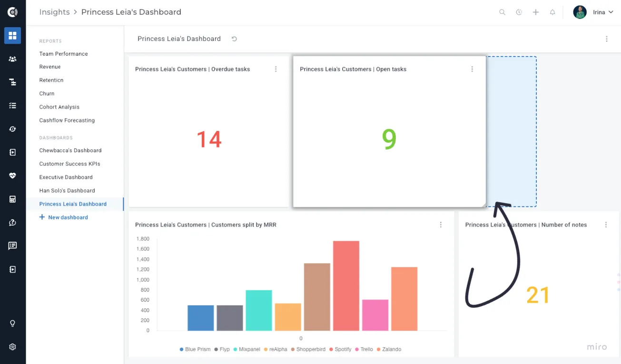This screenshot has height=364, width=621.
Task: Click the Zalando legend entry
Action: coord(389,349)
